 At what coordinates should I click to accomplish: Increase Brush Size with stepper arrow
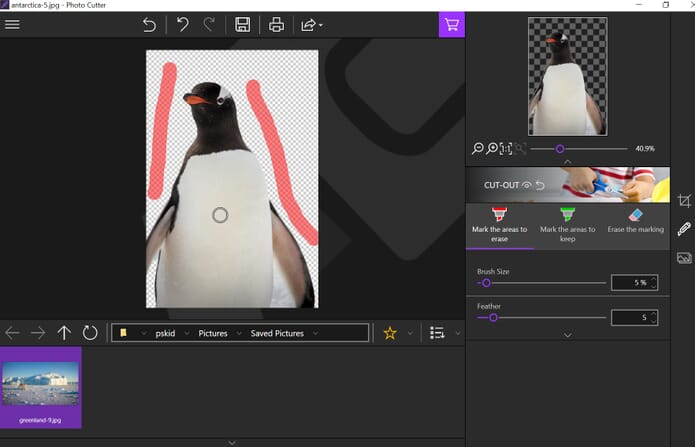pos(653,279)
